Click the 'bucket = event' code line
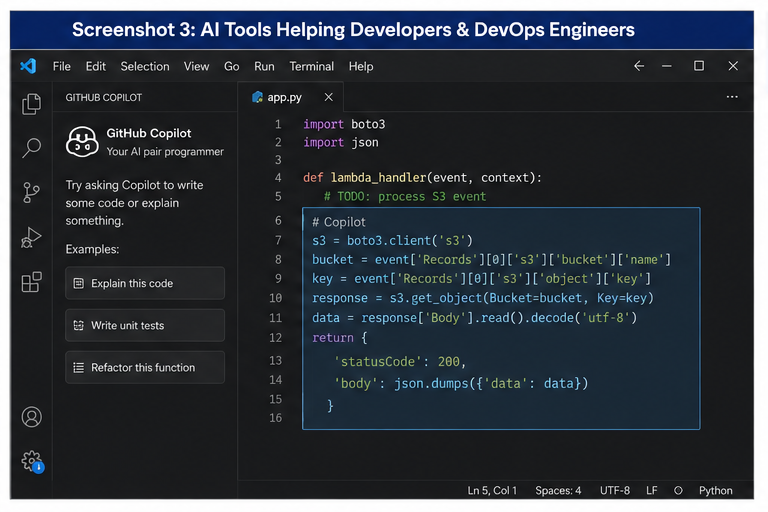This screenshot has height=512, width=768. coord(492,259)
